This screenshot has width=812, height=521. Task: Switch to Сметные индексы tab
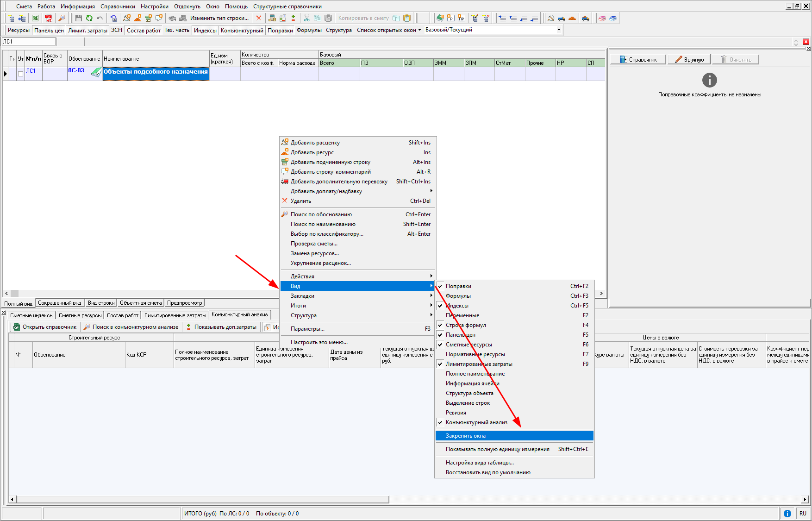pyautogui.click(x=31, y=315)
